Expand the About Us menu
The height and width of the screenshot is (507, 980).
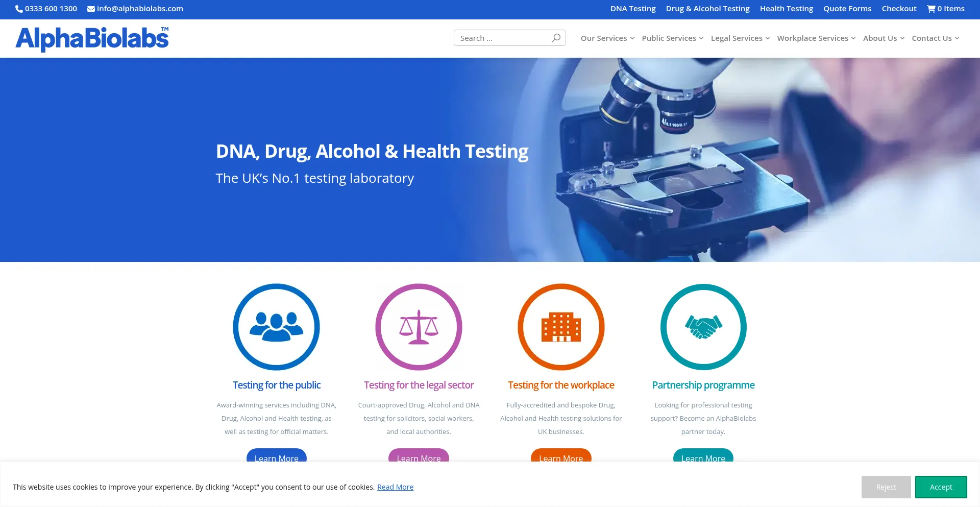click(x=884, y=38)
